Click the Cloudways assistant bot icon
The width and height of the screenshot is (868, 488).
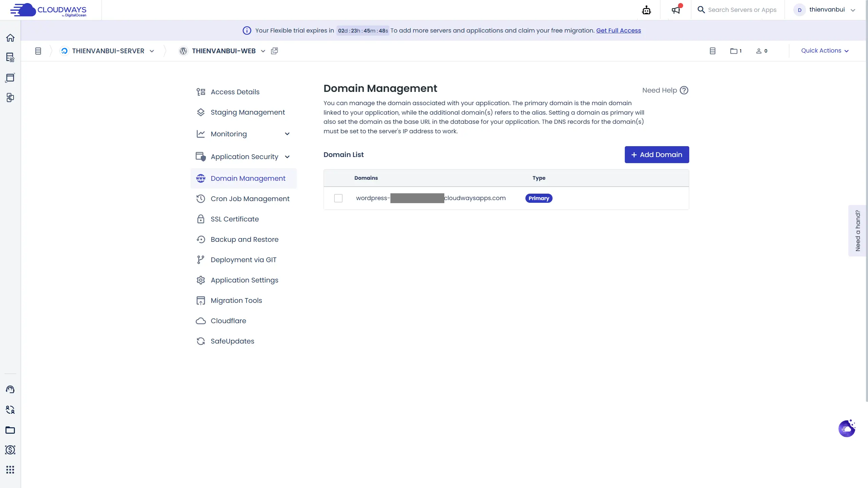tap(647, 10)
